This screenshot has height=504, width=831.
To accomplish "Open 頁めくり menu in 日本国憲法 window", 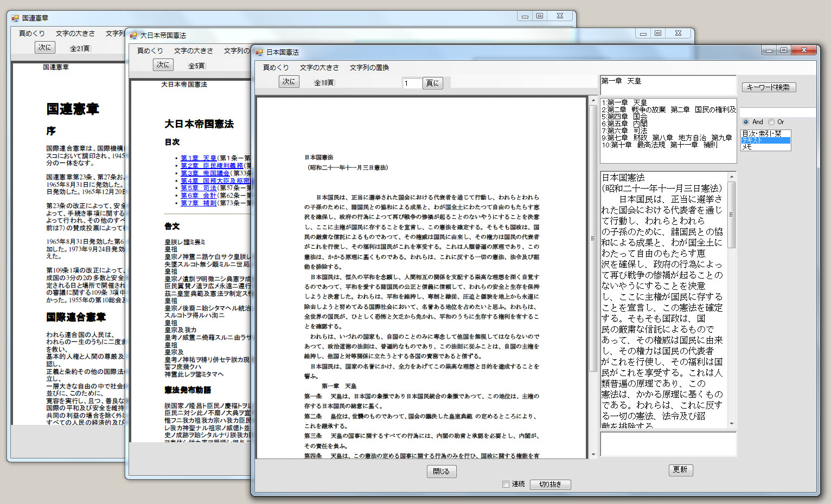I will tap(276, 67).
